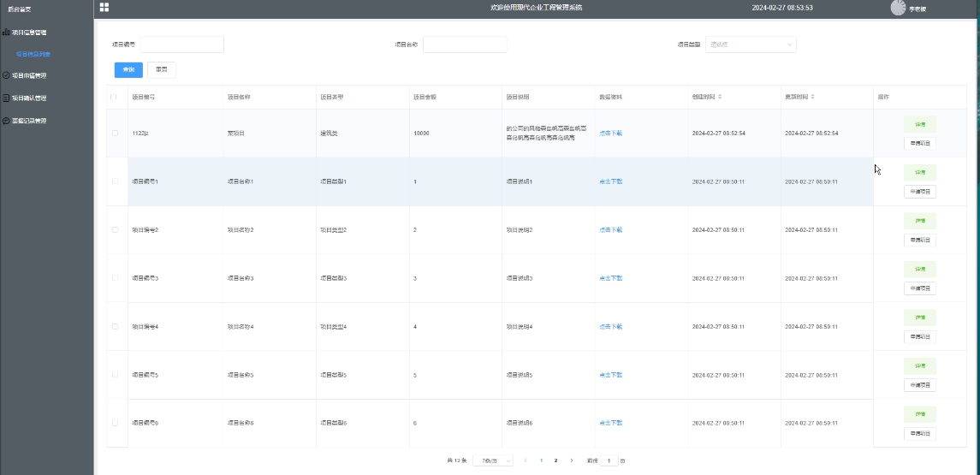Click the page-jump number input

[x=610, y=460]
